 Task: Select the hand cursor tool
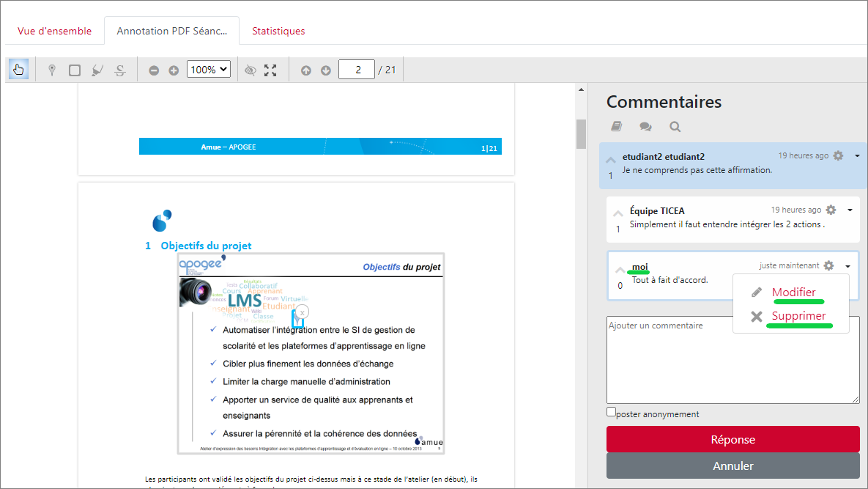(18, 70)
